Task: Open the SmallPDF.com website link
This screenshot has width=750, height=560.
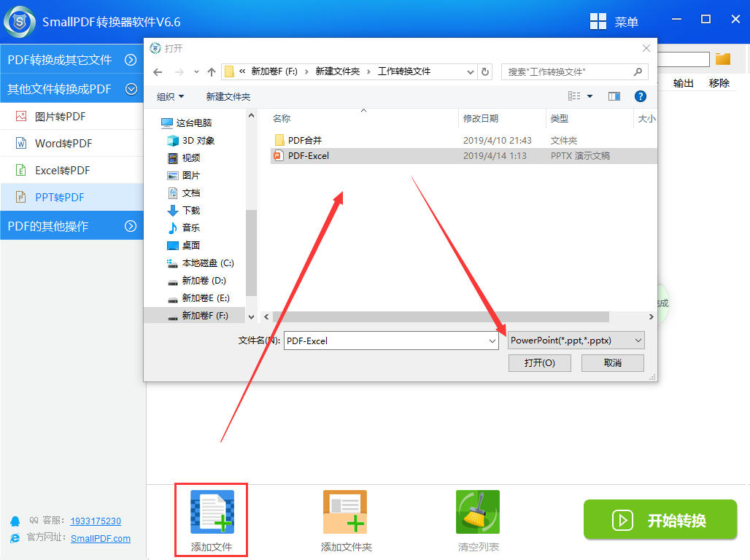Action: (x=101, y=538)
